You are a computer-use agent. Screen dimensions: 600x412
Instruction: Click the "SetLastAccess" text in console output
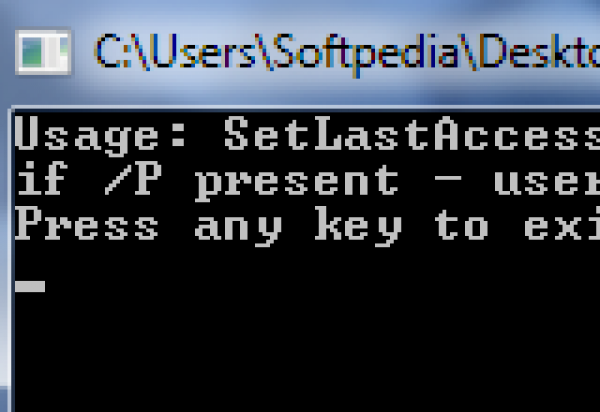tap(410, 134)
